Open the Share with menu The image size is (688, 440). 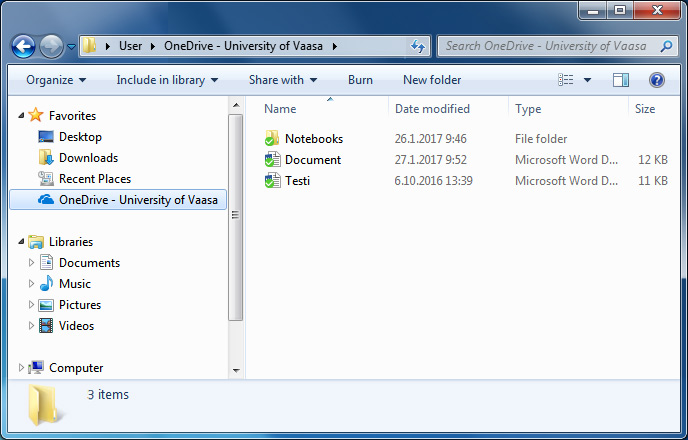click(x=283, y=80)
